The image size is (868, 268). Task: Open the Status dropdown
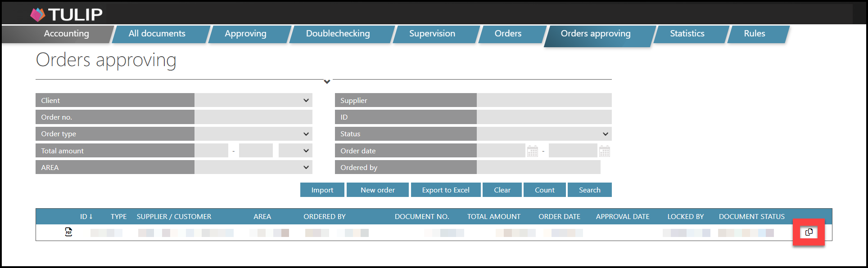pyautogui.click(x=544, y=134)
